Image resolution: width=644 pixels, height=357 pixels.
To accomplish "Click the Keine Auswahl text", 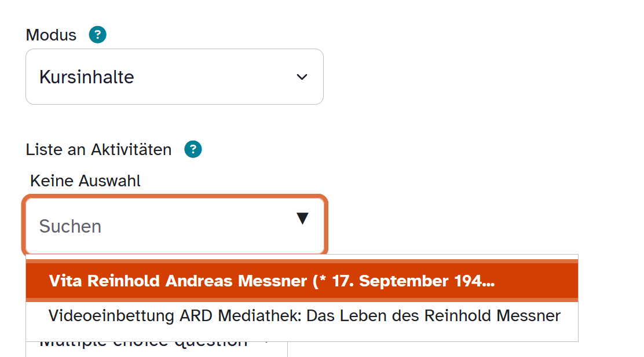I will coord(85,181).
